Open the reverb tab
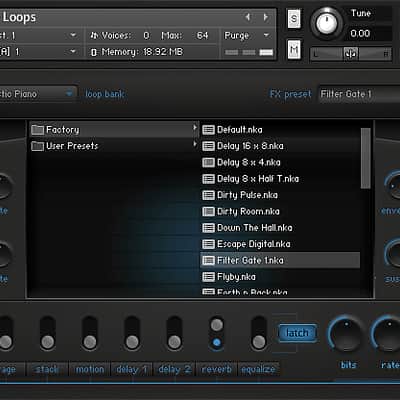 (216, 369)
